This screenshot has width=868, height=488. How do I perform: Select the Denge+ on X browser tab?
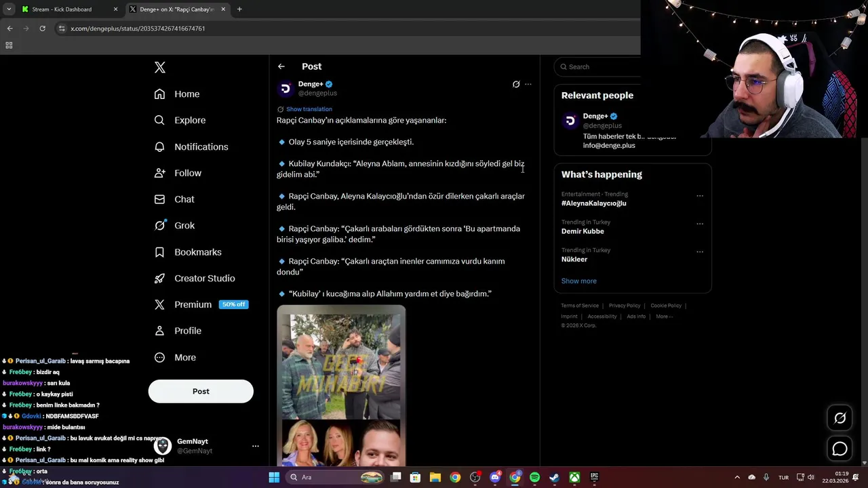tap(176, 9)
